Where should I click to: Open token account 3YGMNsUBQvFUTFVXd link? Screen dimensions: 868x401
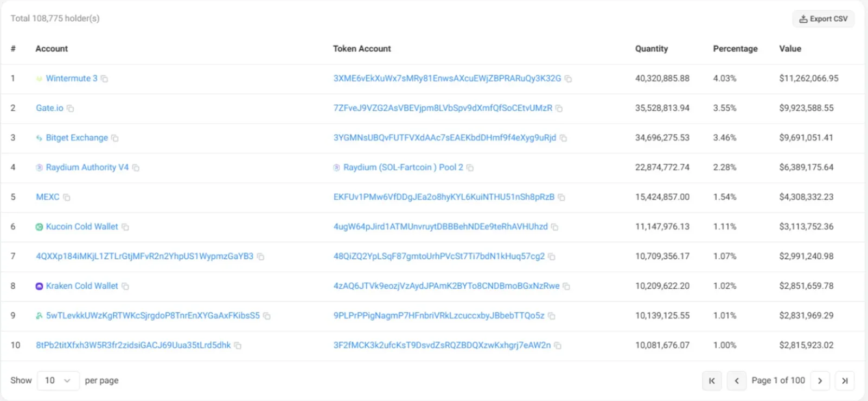444,138
